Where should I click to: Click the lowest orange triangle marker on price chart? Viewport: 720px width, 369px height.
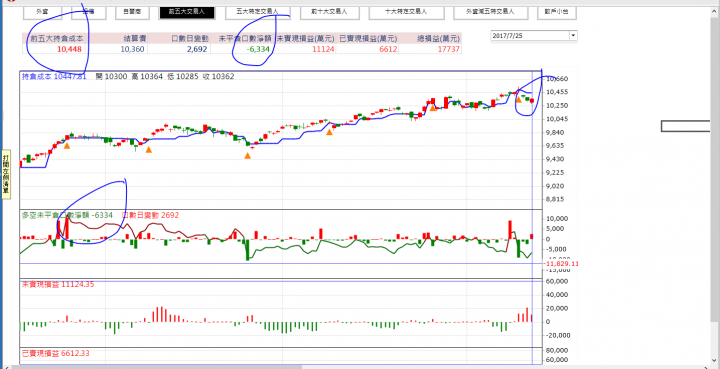pyautogui.click(x=248, y=156)
